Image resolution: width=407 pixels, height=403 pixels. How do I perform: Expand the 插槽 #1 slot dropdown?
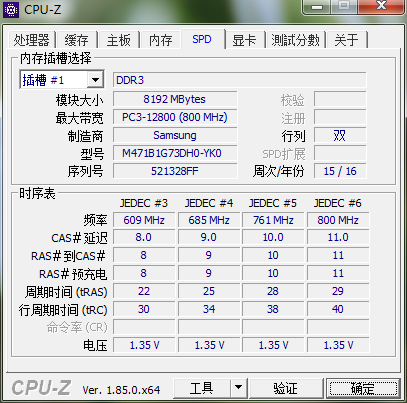[95, 80]
